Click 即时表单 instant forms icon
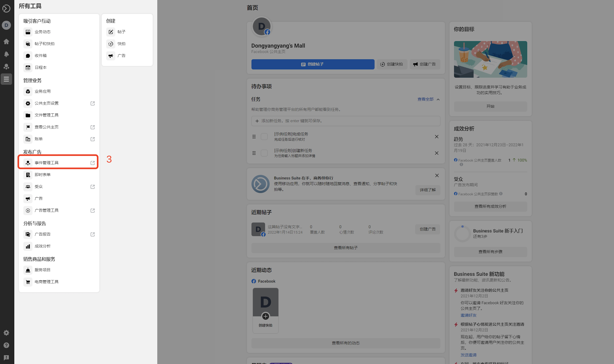The image size is (614, 364). tap(28, 175)
